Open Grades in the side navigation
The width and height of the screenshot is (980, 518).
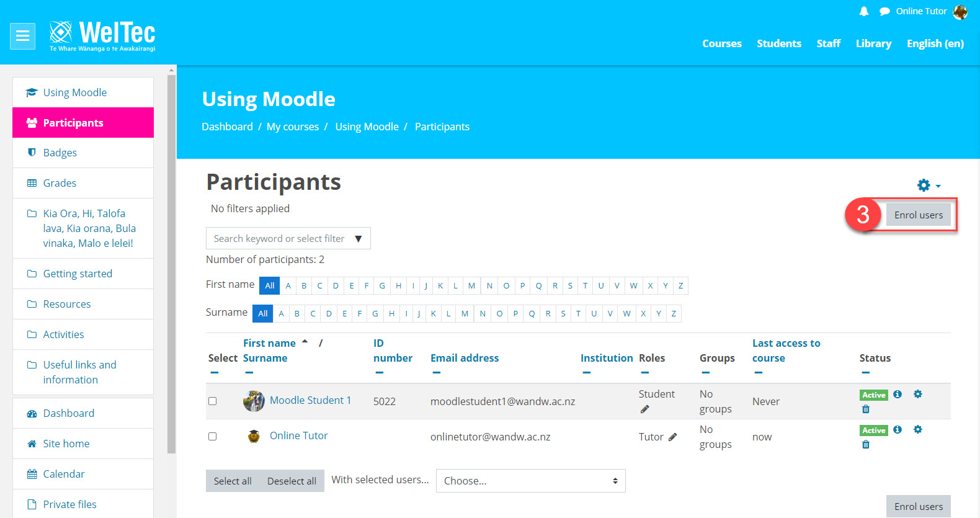[83, 183]
